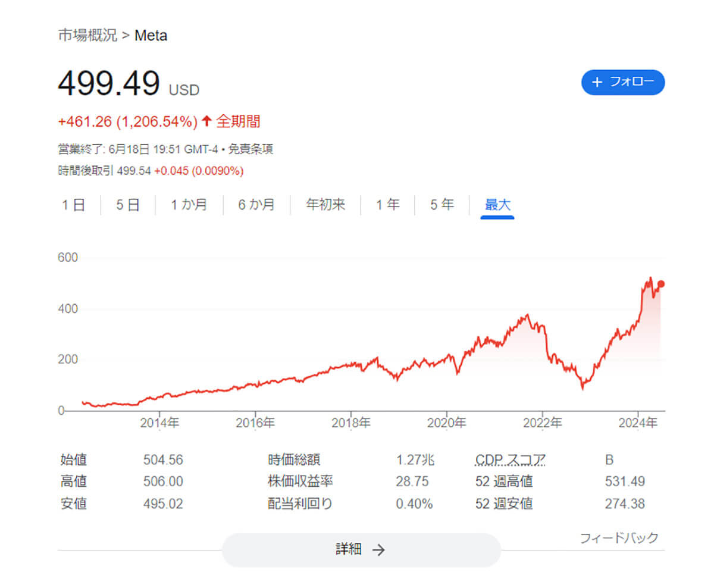Image resolution: width=714 pixels, height=588 pixels.
Task: Click the 2022年 axis label
Action: 543,423
